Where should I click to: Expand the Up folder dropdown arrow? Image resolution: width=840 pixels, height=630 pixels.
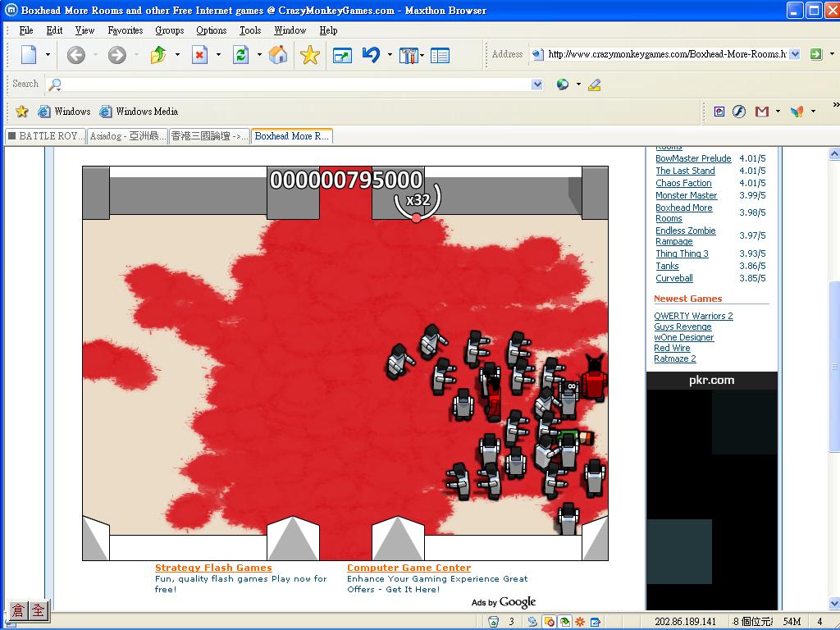[177, 55]
